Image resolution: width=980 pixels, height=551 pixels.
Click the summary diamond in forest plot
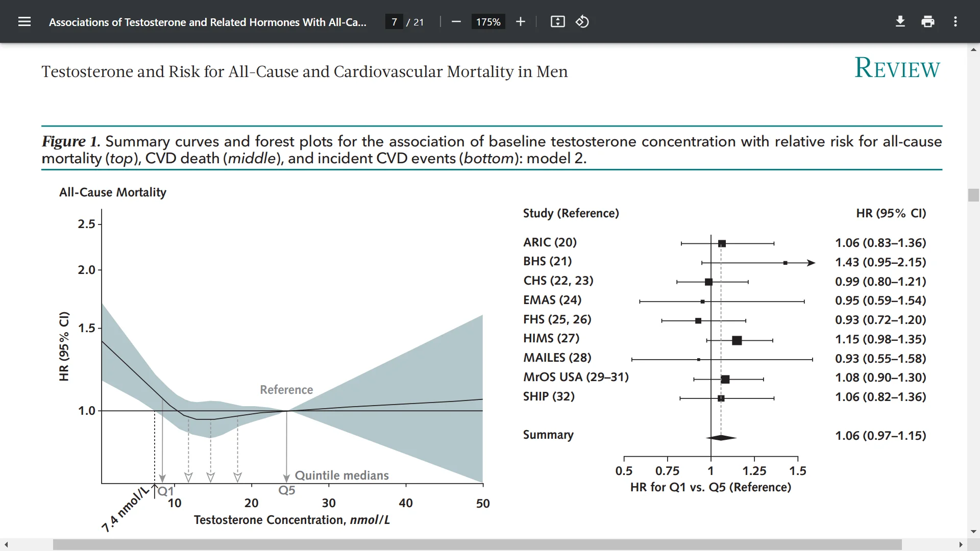(x=721, y=438)
